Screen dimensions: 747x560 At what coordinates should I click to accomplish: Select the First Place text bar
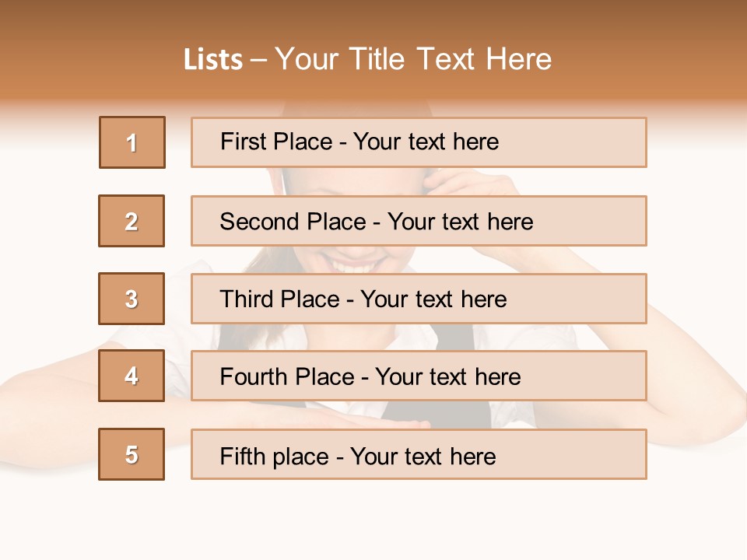click(419, 142)
